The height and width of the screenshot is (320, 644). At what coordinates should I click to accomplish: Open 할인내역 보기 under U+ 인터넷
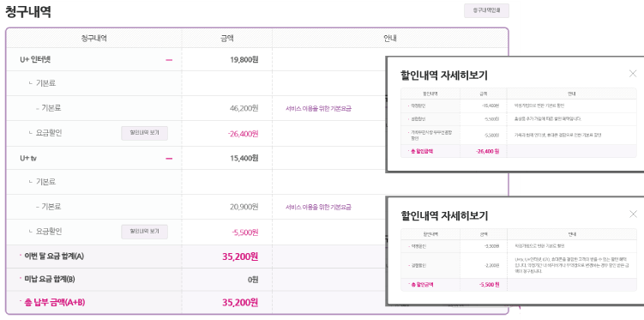(145, 133)
